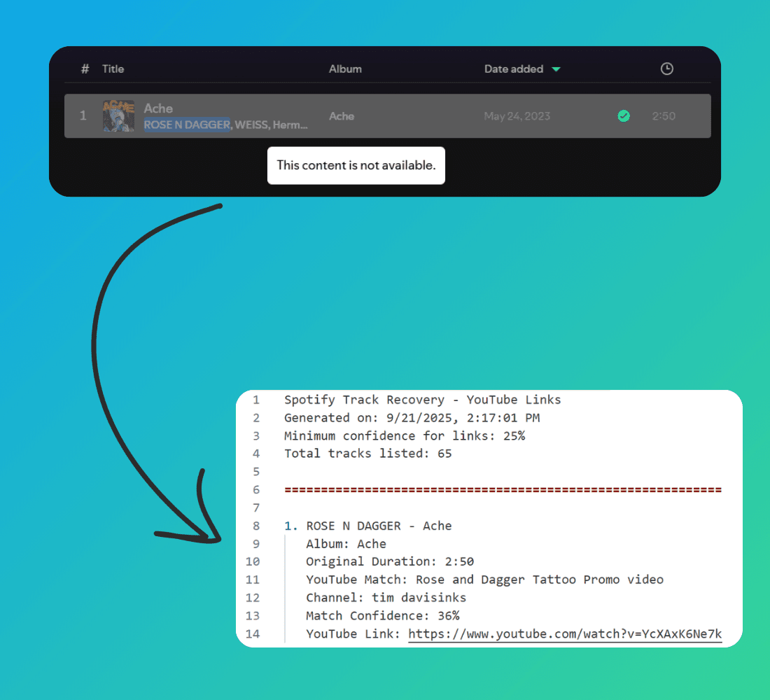Open the Ache album art thumbnail

118,116
